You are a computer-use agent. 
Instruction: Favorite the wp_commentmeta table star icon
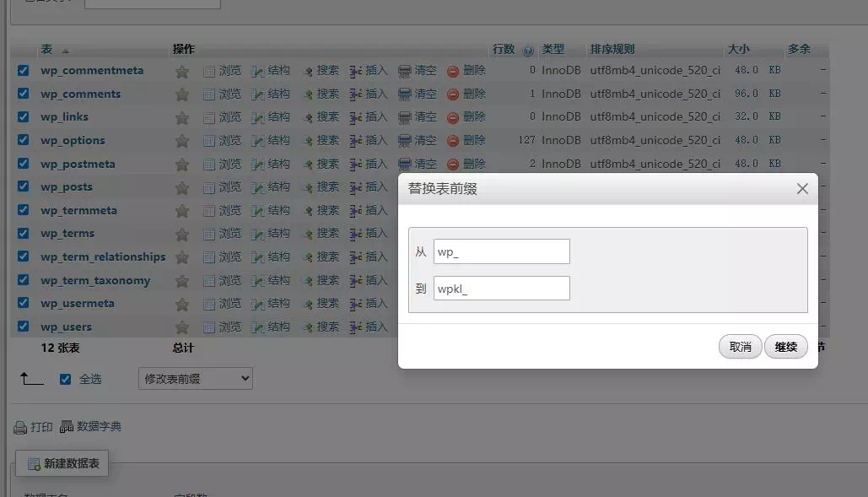pyautogui.click(x=181, y=72)
